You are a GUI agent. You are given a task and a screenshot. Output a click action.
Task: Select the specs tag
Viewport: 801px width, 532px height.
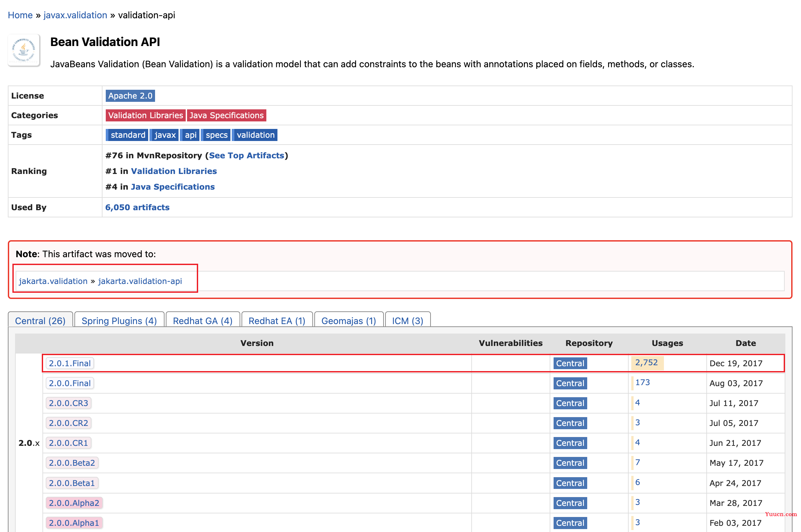click(x=216, y=135)
